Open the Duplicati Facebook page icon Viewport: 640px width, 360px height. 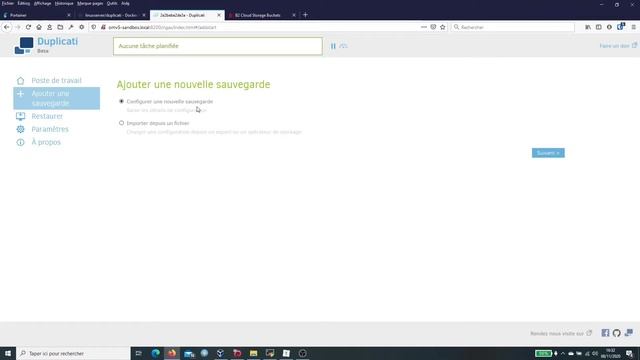coord(605,333)
